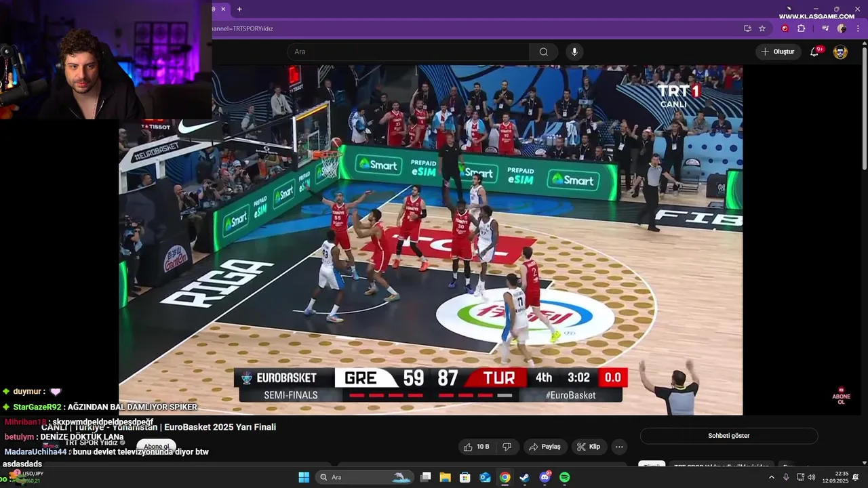Open clock showing 22:35 12.09.2025
868x488 pixels.
[836, 477]
